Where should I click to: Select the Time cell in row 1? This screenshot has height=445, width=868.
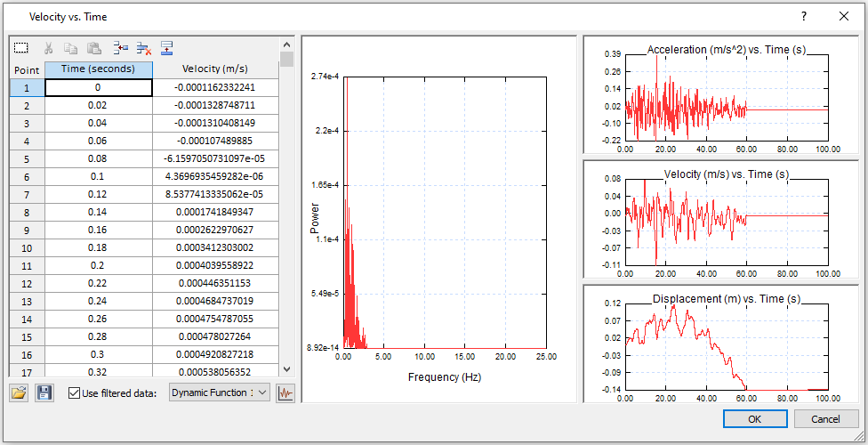click(99, 87)
